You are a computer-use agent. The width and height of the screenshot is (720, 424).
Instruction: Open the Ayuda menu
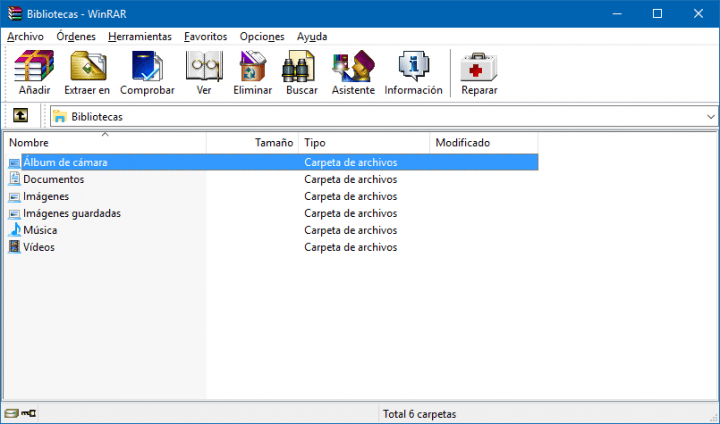tap(312, 36)
